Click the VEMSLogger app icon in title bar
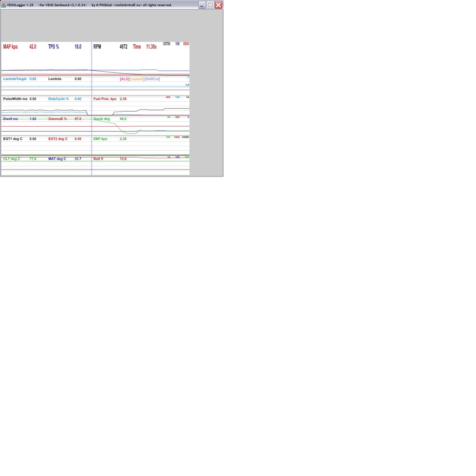This screenshot has height=476, width=476. (3, 5)
